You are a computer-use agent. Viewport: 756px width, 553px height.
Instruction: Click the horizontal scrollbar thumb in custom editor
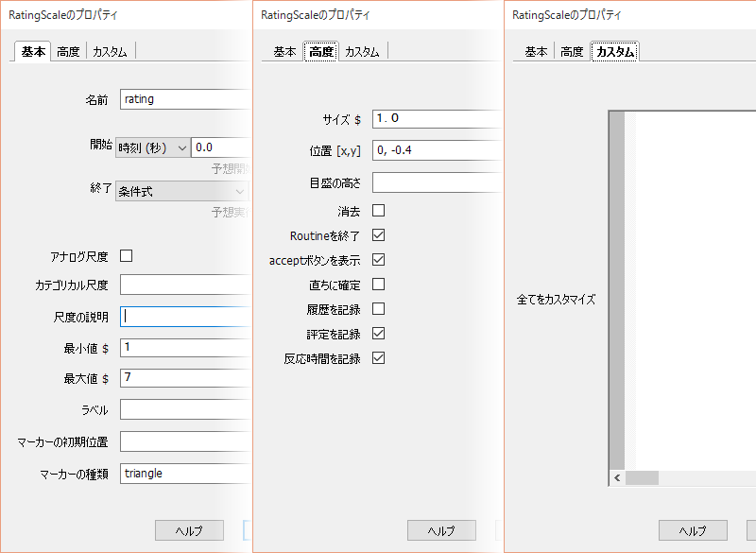coord(642,477)
